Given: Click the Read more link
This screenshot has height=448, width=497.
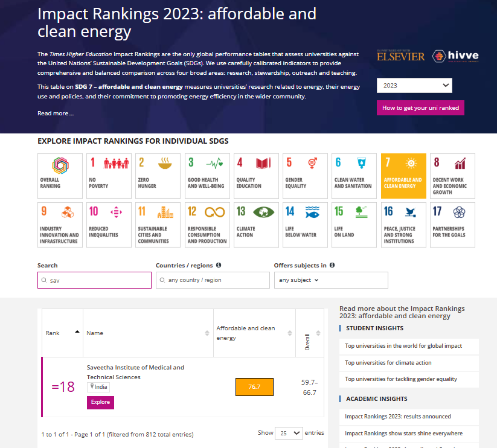Looking at the screenshot, I should tap(56, 114).
